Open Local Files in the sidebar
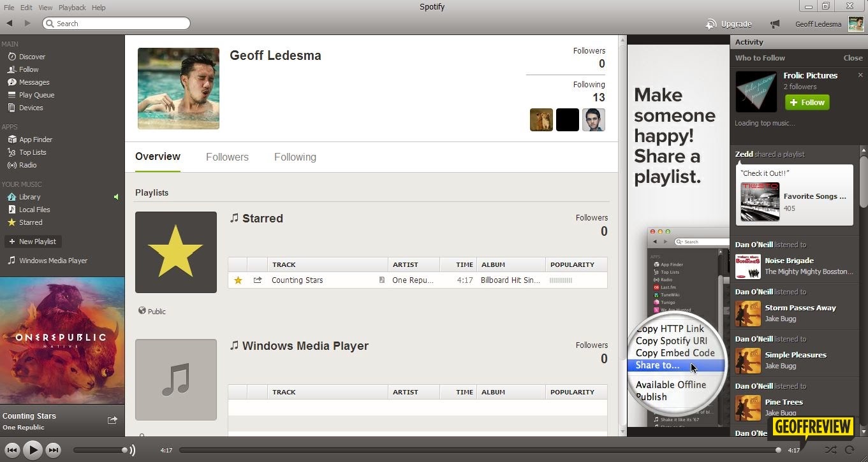Image resolution: width=868 pixels, height=462 pixels. (x=34, y=210)
